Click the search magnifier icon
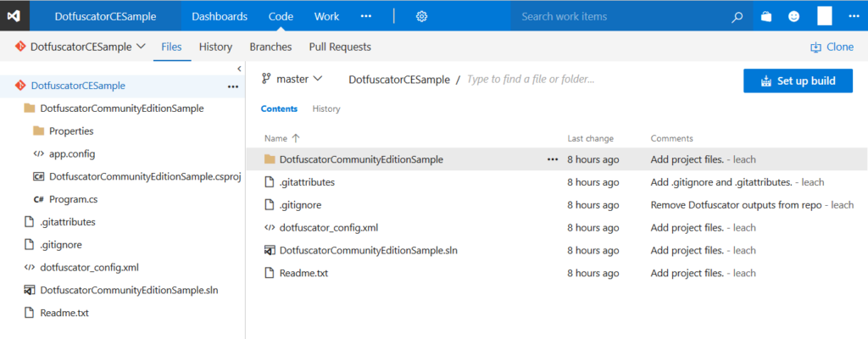This screenshot has width=868, height=339. pos(737,17)
